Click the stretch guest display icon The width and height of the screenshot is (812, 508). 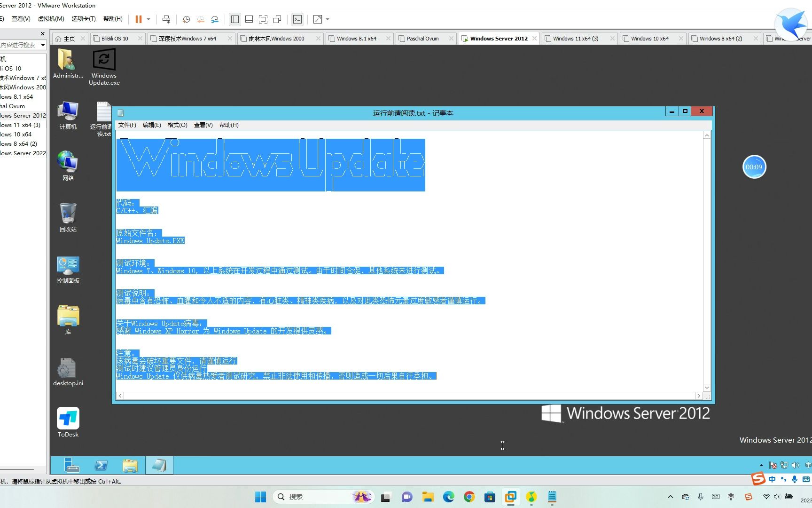coord(318,19)
